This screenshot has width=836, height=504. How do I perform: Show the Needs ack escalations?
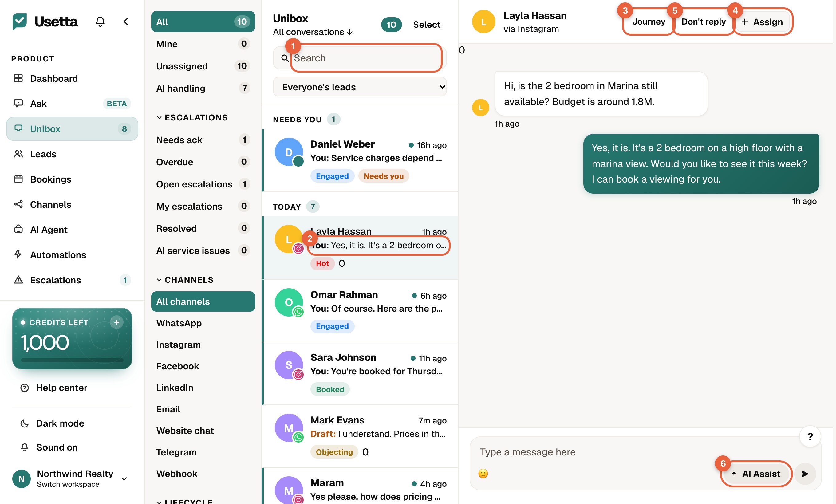coord(203,140)
